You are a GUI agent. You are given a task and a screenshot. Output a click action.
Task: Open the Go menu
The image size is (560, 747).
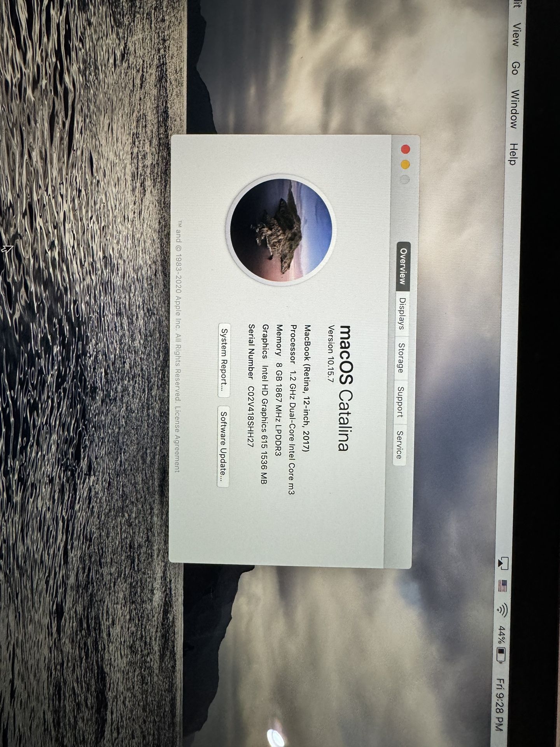516,68
